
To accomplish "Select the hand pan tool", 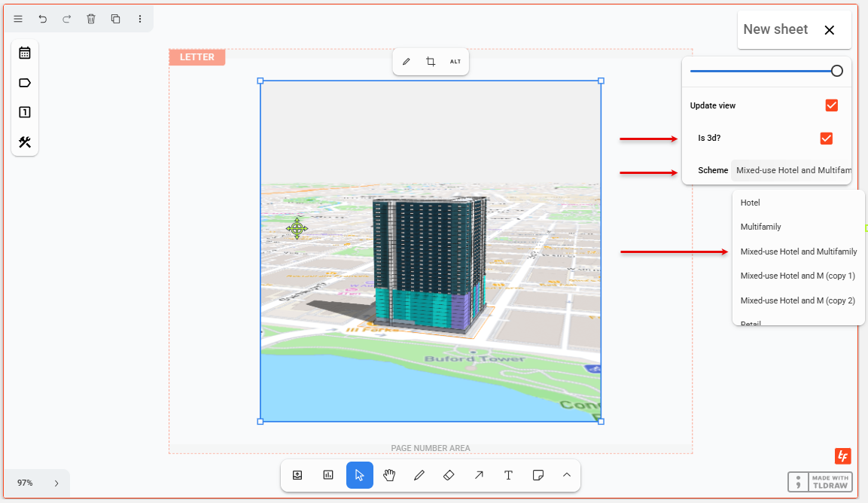I will click(389, 475).
